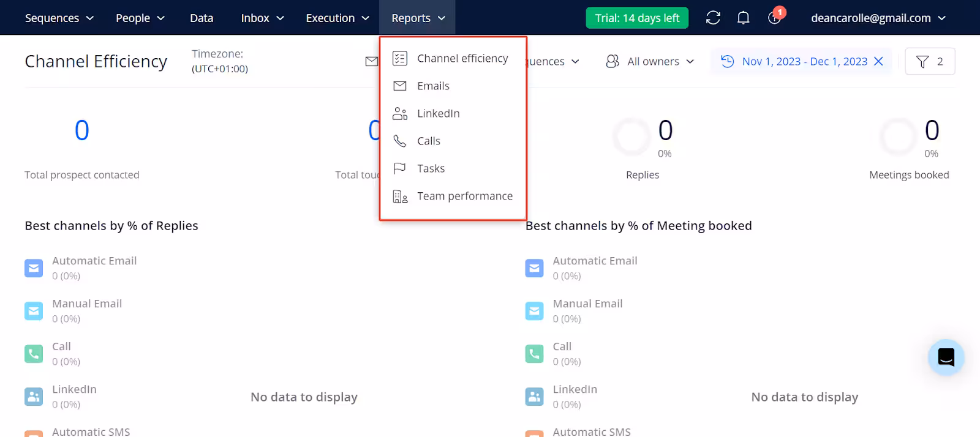The image size is (980, 437).
Task: Open the chat support widget
Action: (x=946, y=357)
